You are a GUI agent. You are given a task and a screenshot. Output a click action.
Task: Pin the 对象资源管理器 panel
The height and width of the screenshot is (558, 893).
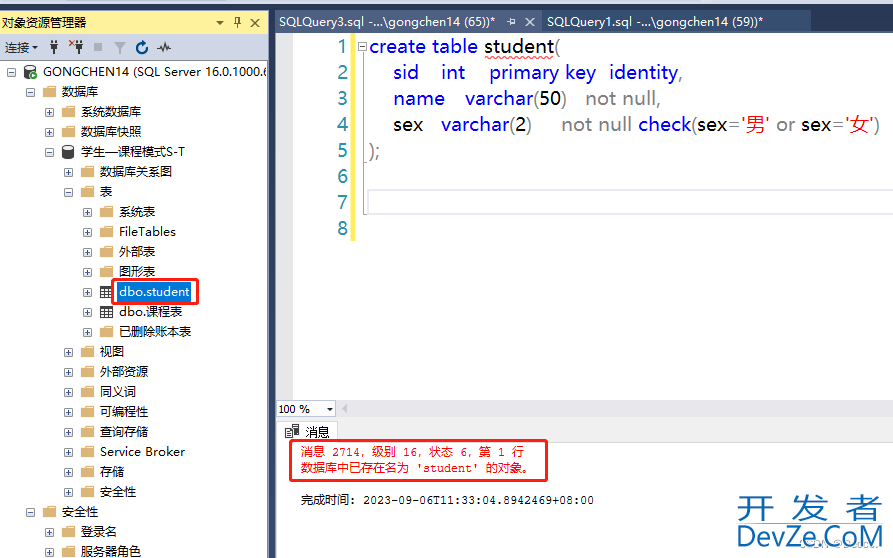[x=237, y=22]
